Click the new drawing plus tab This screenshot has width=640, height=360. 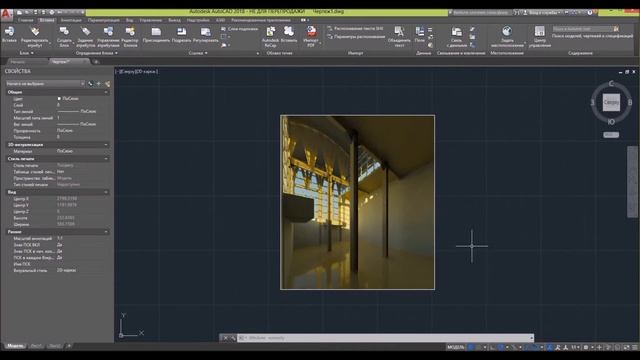coord(96,62)
